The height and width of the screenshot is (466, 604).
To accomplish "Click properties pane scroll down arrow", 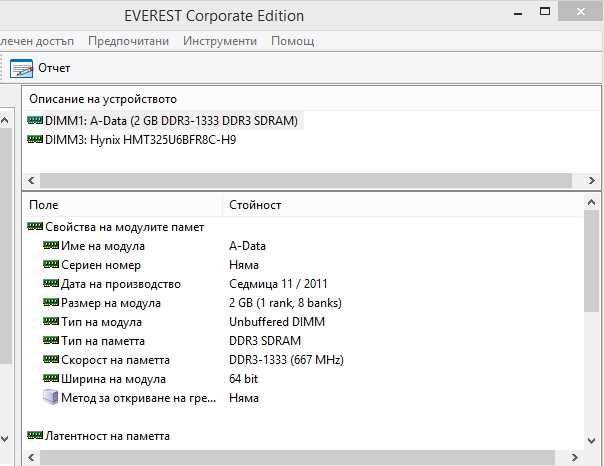I will click(591, 440).
